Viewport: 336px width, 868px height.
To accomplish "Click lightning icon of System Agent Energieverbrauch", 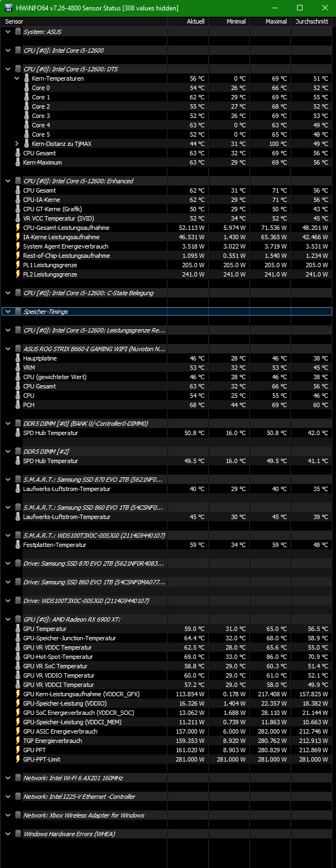I will click(18, 246).
